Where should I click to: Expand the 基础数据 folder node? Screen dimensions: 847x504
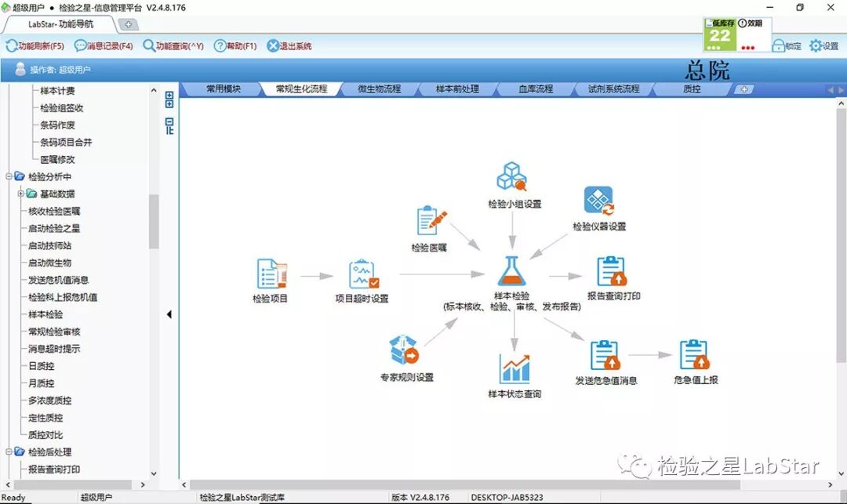[20, 194]
